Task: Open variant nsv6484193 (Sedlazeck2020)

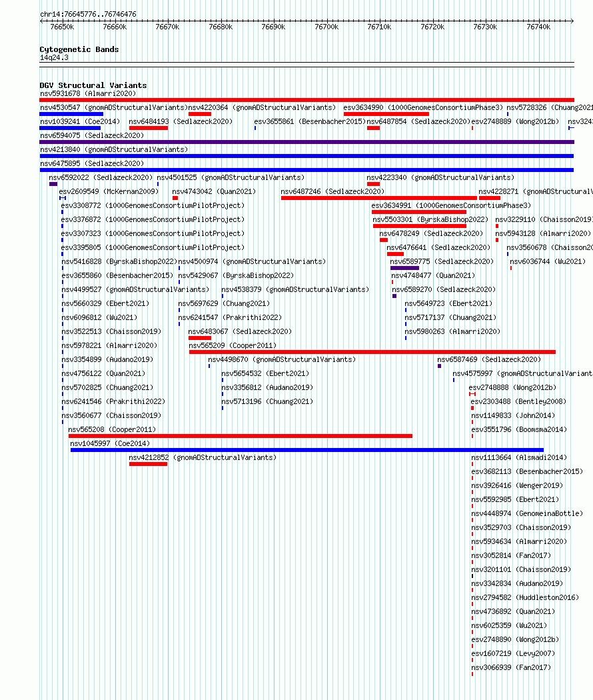Action: click(181, 121)
